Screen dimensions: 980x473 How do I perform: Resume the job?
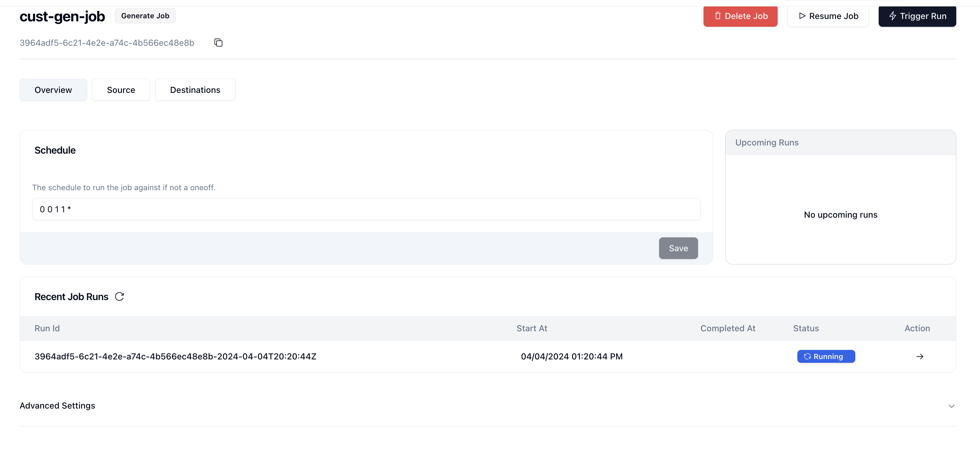[828, 16]
